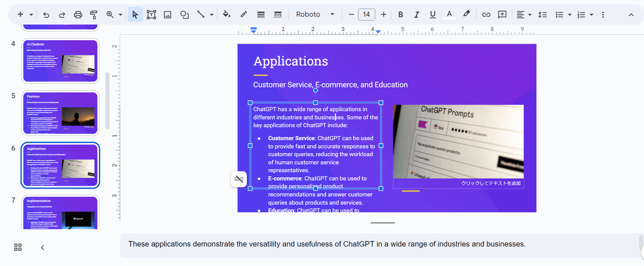
Task: Collapse the toolbar with the up chevron
Action: (631, 15)
